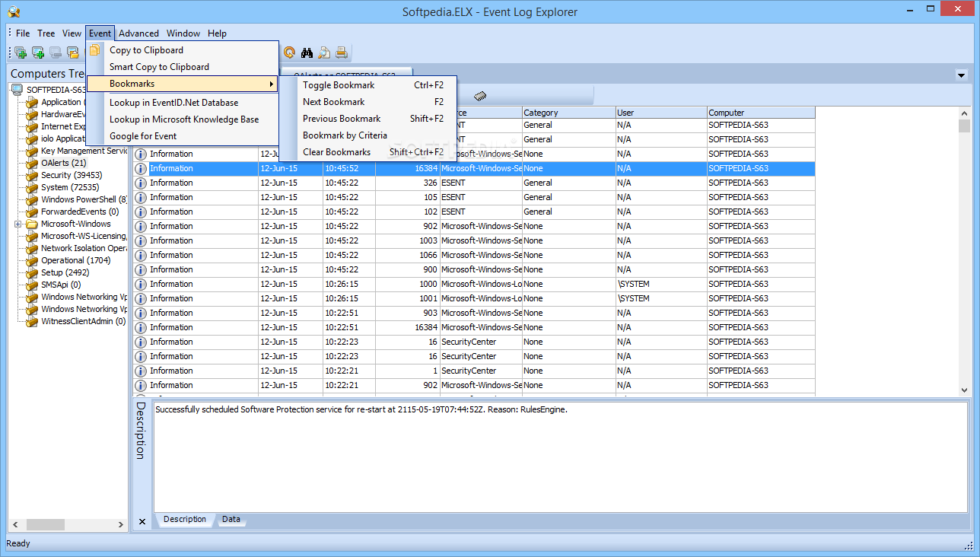Sort by the Category column header

point(569,113)
